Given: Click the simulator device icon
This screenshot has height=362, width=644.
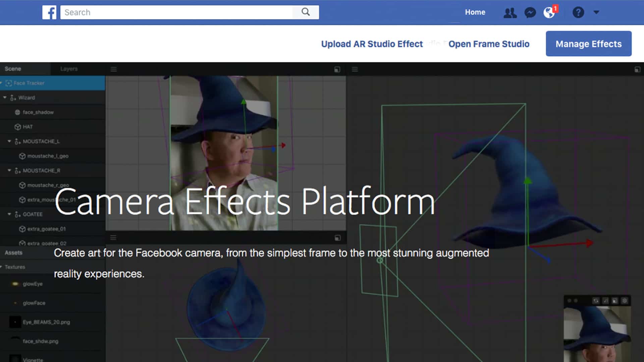Looking at the screenshot, I should coord(615,301).
